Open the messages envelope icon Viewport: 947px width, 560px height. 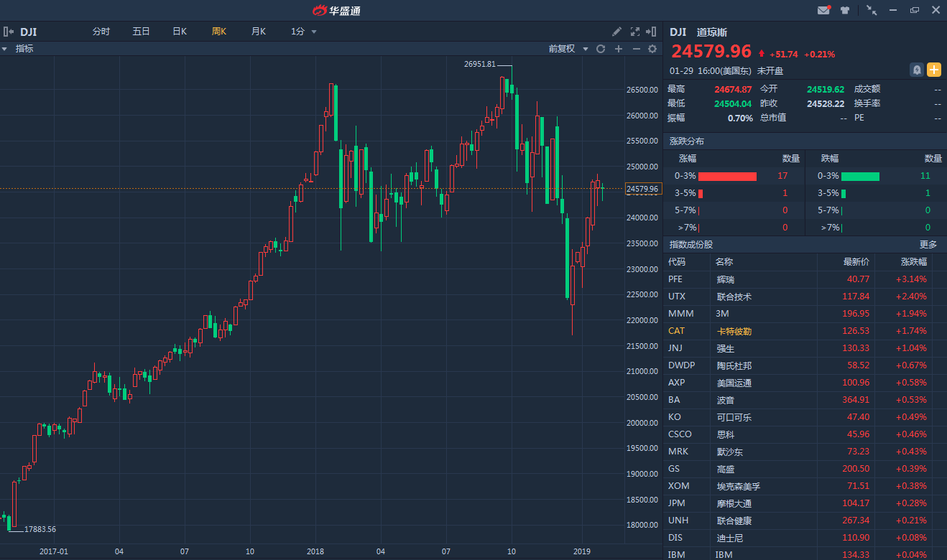click(x=823, y=10)
